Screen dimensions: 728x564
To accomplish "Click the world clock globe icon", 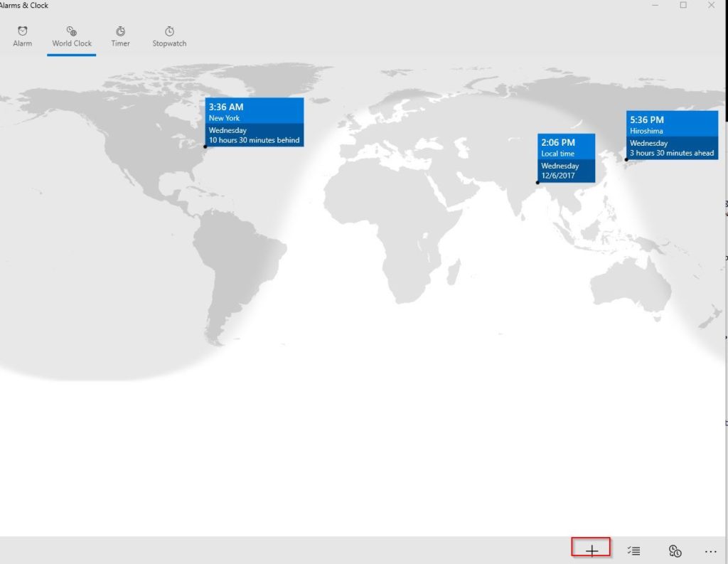I will pos(72,31).
